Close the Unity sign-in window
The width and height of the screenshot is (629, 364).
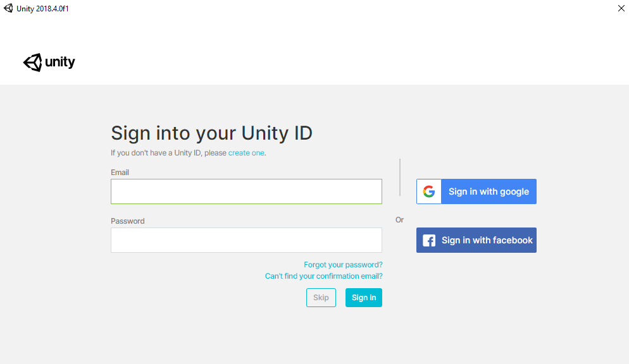(621, 8)
